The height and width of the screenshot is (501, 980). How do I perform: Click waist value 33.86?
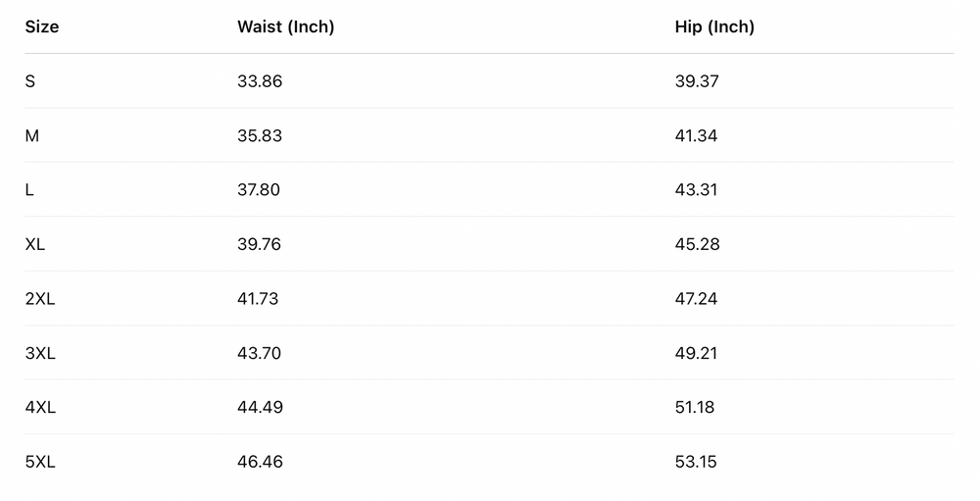tap(260, 81)
